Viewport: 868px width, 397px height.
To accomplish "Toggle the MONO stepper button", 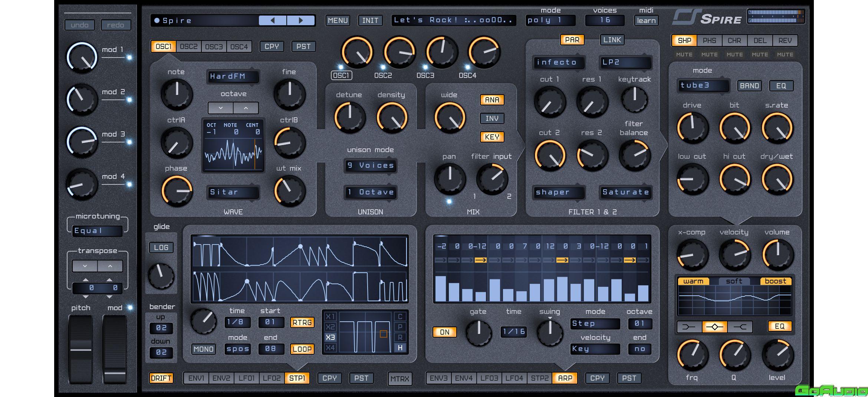I will pos(203,349).
